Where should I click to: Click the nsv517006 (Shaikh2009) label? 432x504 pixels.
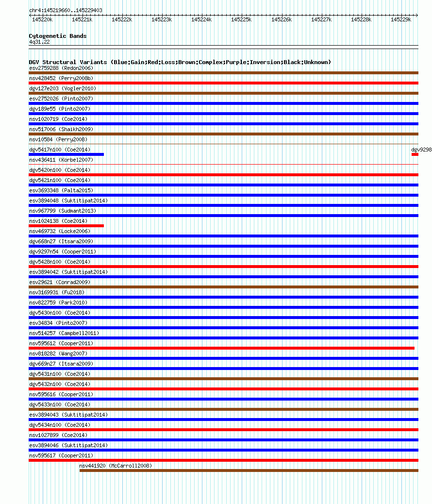point(61,129)
